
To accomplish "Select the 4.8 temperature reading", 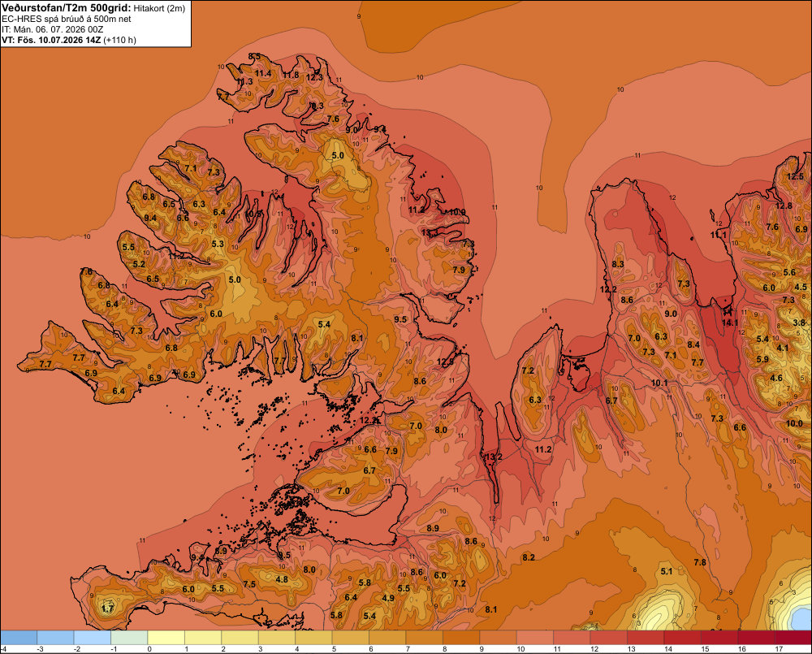I will tap(282, 579).
